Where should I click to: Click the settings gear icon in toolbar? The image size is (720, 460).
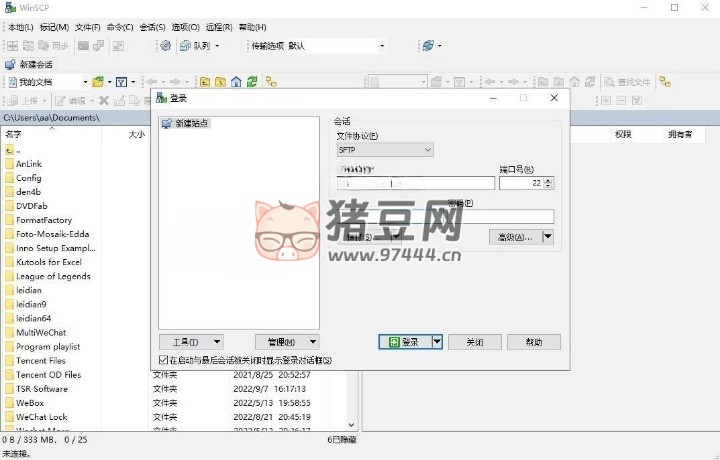click(165, 46)
